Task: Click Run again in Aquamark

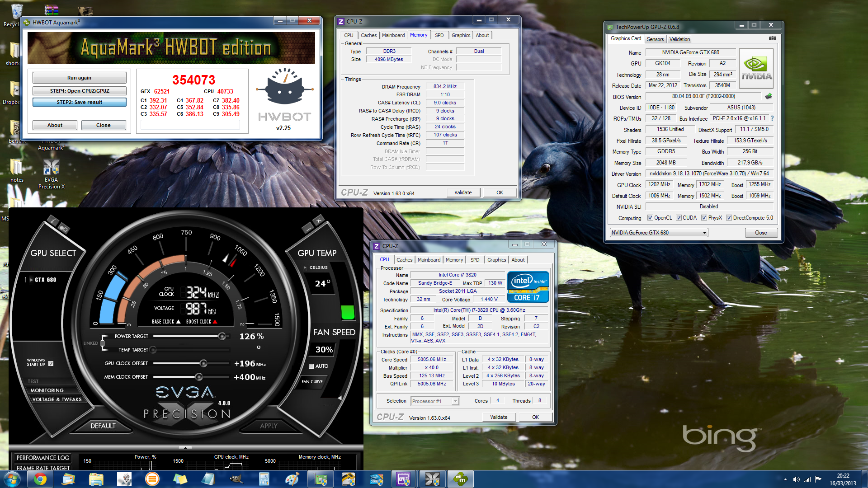Action: [79, 78]
